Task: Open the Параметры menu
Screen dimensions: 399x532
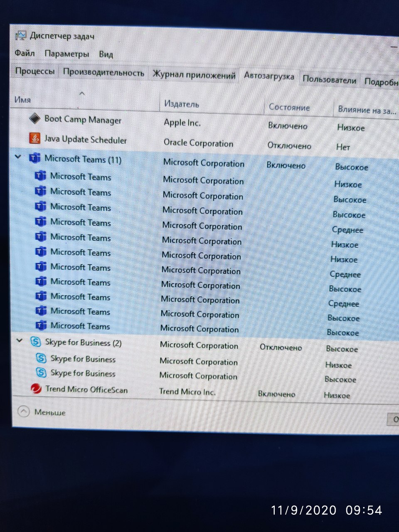Action: click(x=66, y=54)
